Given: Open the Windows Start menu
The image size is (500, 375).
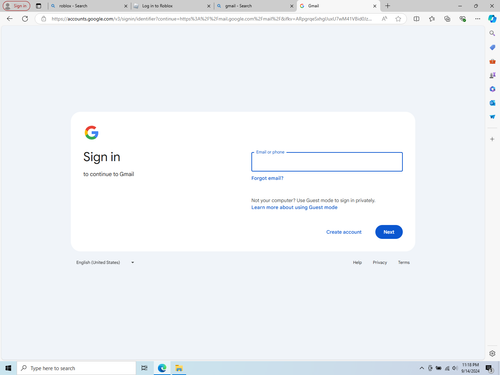Looking at the screenshot, I should [x=8, y=368].
